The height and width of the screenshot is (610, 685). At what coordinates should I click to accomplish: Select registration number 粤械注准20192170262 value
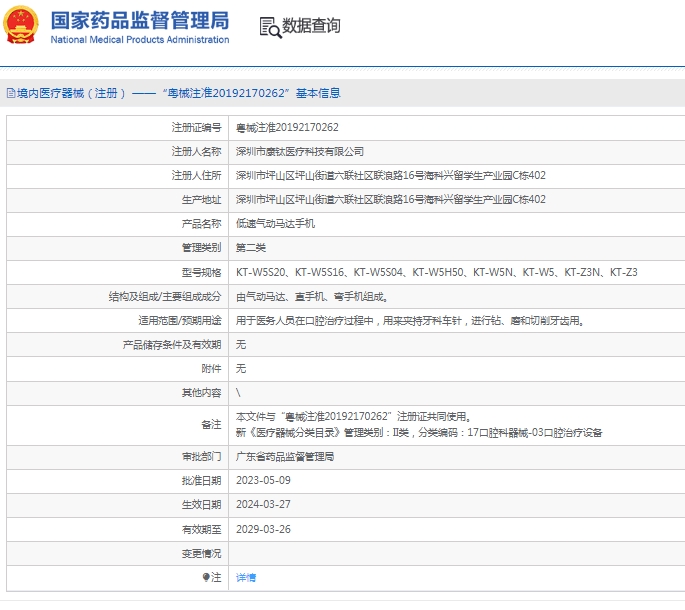(x=287, y=127)
